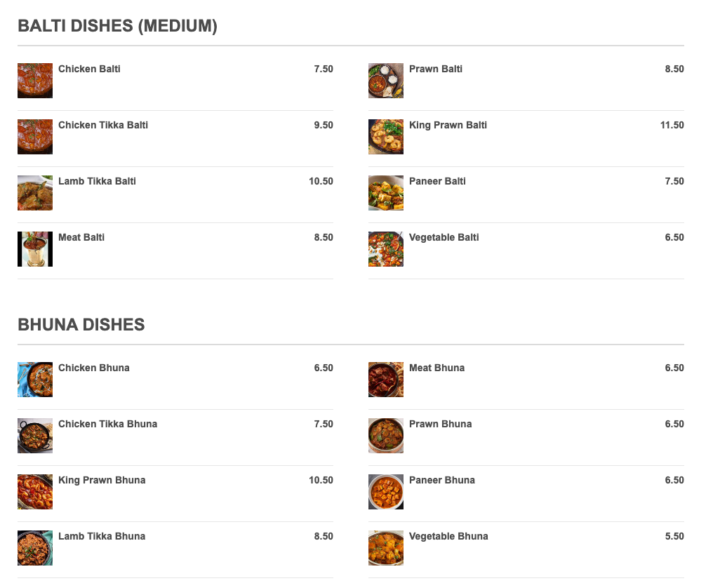Click the Prawn Balti dish name
The width and height of the screenshot is (713, 588).
tap(436, 69)
